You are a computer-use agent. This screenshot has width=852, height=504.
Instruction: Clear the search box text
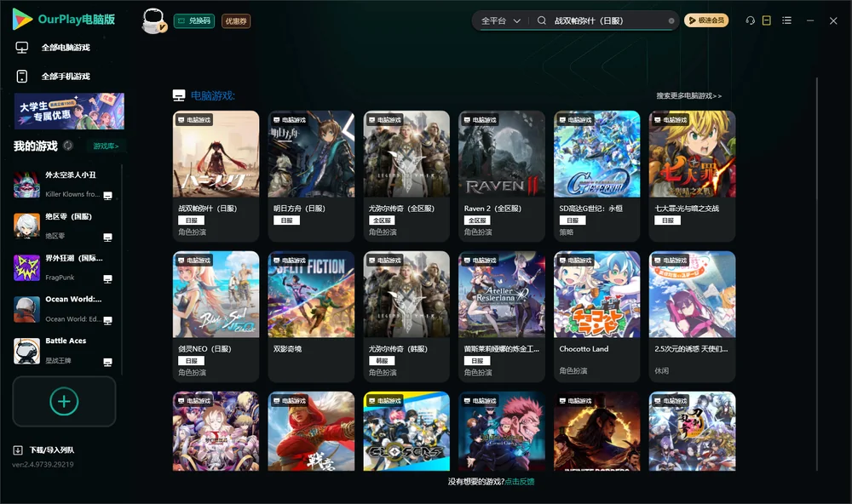pyautogui.click(x=671, y=21)
